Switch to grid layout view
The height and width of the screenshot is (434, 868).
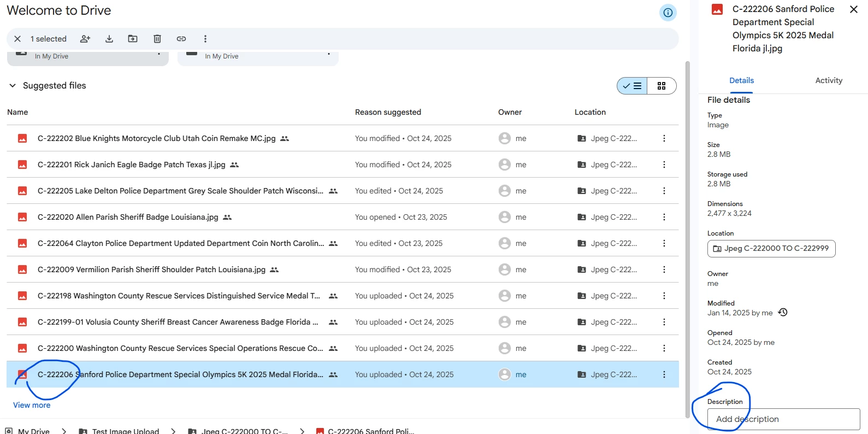tap(662, 86)
